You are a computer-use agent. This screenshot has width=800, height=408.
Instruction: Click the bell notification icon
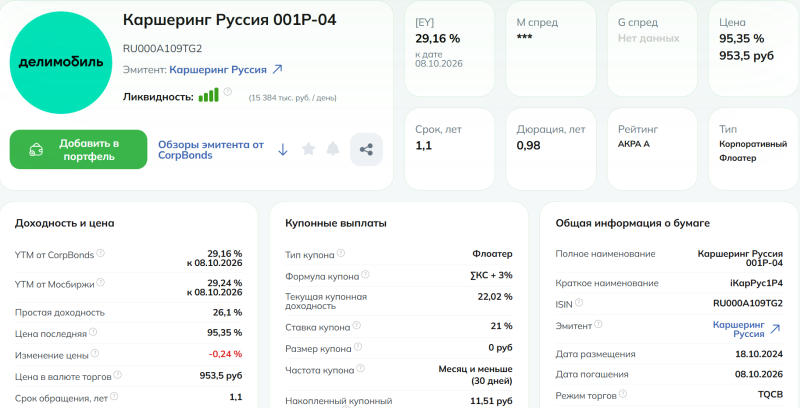coord(333,149)
